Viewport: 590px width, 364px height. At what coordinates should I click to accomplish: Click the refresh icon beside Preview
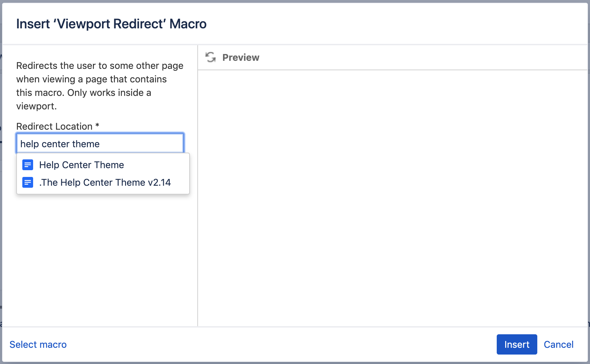coord(211,57)
